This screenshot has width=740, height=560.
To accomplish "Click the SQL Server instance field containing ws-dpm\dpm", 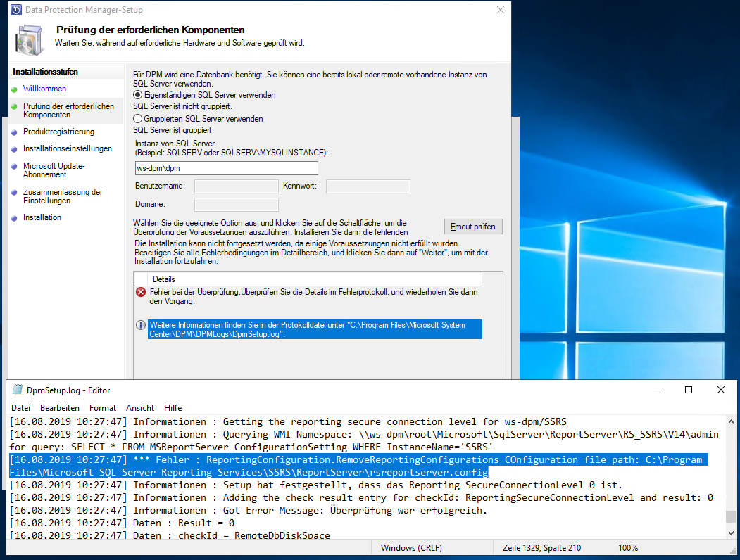I will tap(227, 168).
